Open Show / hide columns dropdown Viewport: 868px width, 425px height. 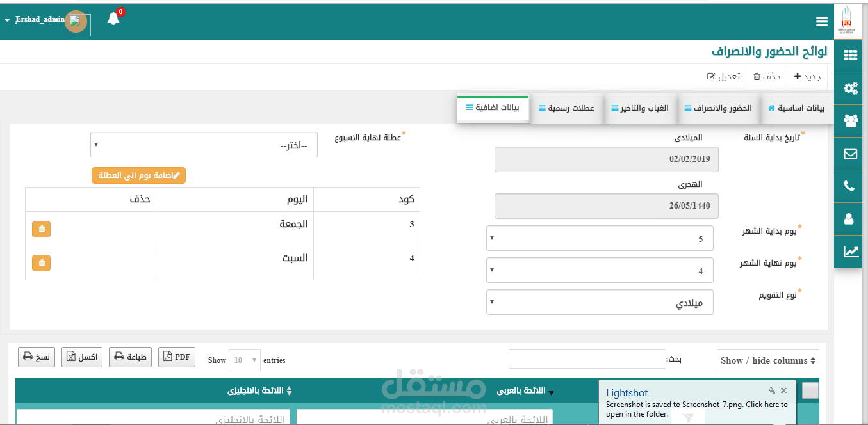click(767, 360)
